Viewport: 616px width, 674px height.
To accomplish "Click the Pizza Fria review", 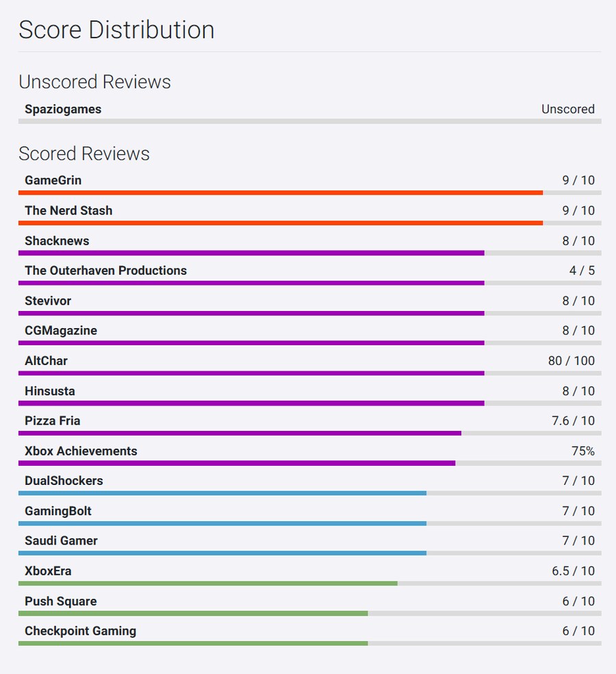I will (x=53, y=421).
